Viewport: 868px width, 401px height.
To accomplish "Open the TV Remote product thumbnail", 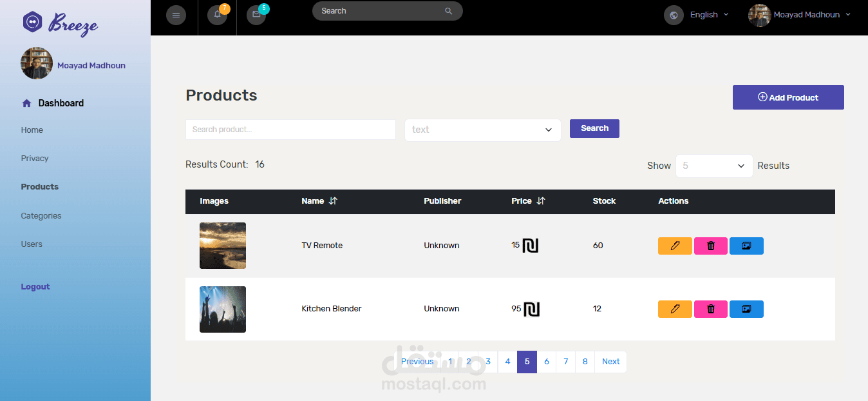I will (x=223, y=246).
